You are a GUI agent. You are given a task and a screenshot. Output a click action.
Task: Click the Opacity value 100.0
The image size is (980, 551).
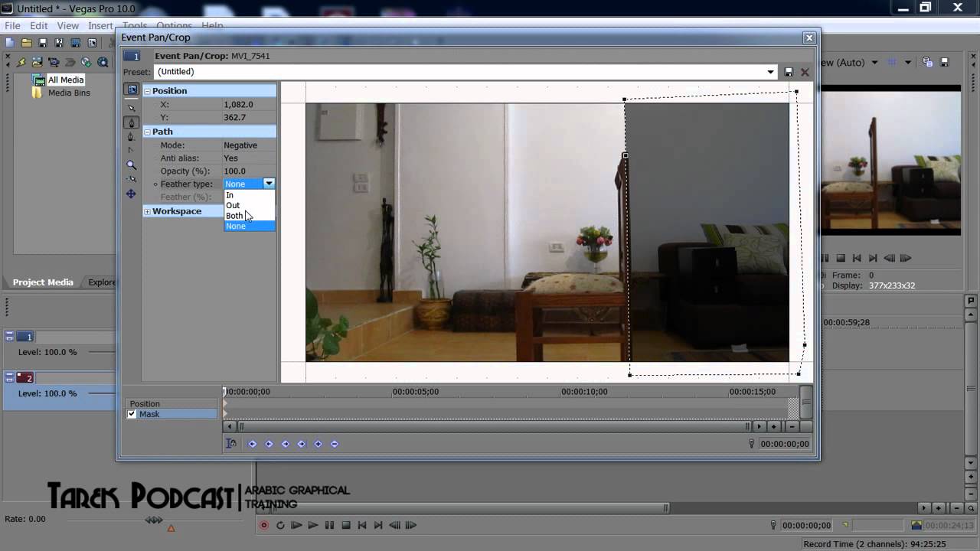[234, 171]
